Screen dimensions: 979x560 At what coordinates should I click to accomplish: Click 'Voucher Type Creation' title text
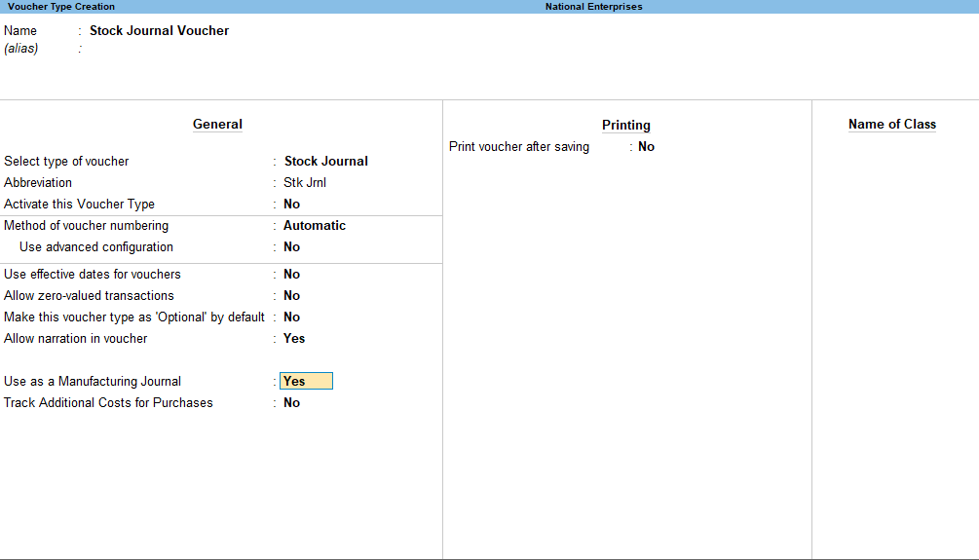61,6
